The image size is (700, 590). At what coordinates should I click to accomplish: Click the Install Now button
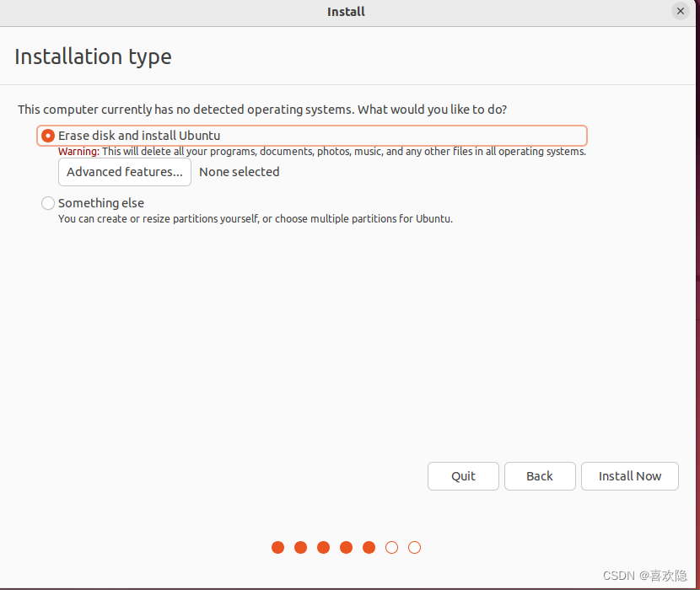click(629, 476)
